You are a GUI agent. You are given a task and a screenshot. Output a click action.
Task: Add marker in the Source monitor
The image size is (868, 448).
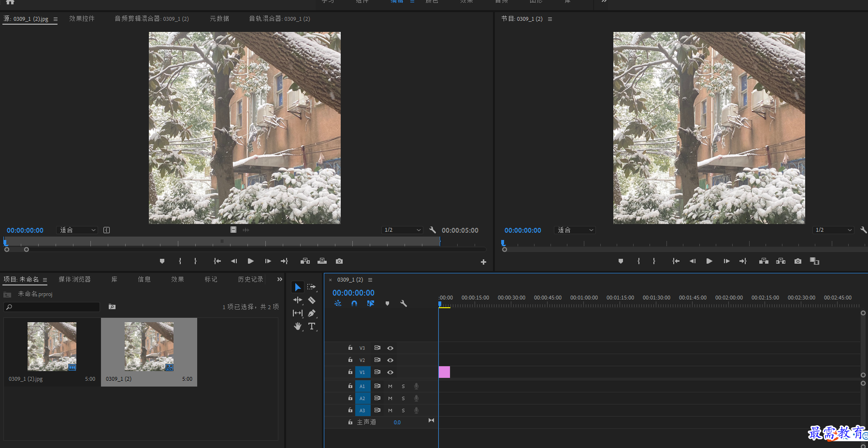pyautogui.click(x=162, y=261)
